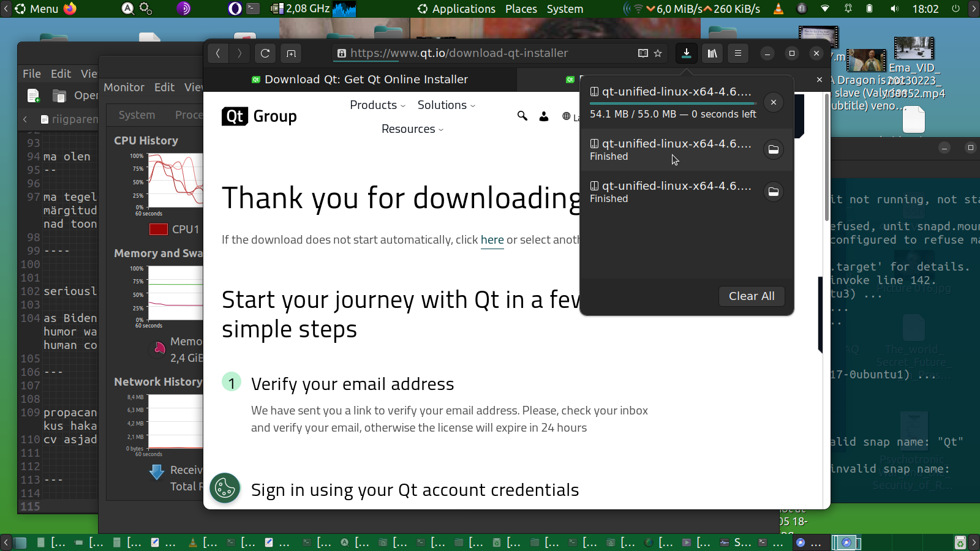
Task: Open the cookie settings button
Action: pos(225,488)
